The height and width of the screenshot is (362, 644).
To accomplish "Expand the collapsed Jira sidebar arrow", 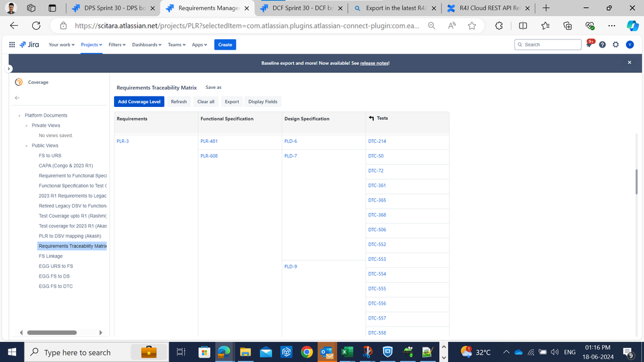I will click(9, 68).
